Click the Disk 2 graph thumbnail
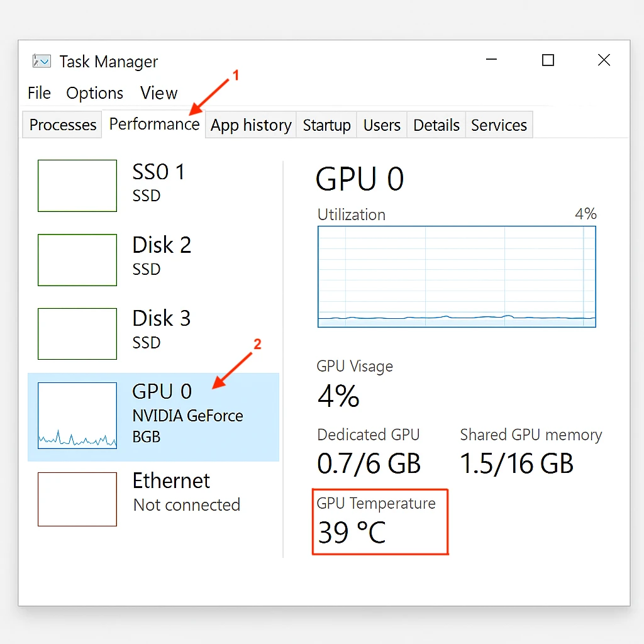 tap(77, 260)
